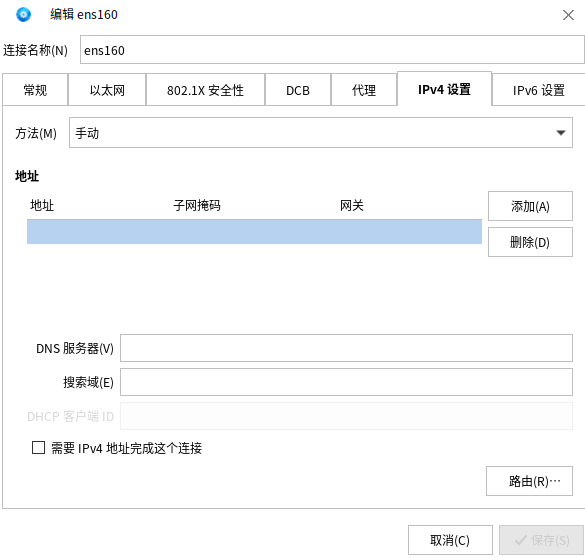
Task: Select the highlighted address row
Action: tap(254, 232)
